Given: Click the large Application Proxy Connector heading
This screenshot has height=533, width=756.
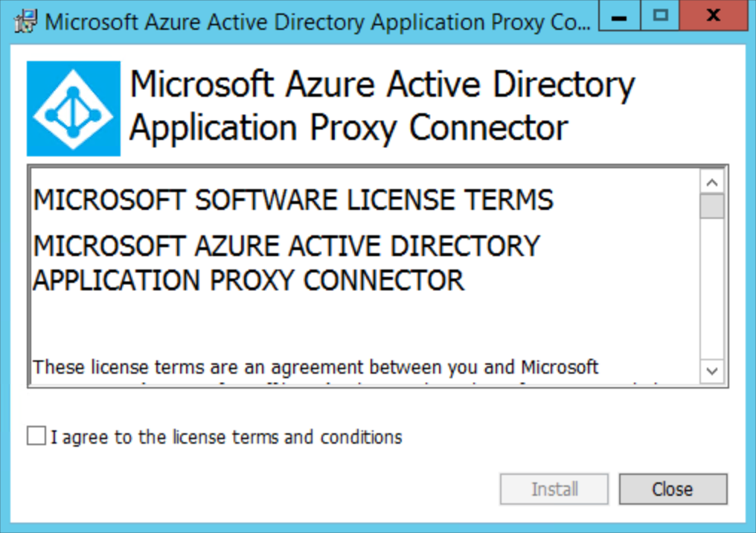Looking at the screenshot, I should [382, 106].
